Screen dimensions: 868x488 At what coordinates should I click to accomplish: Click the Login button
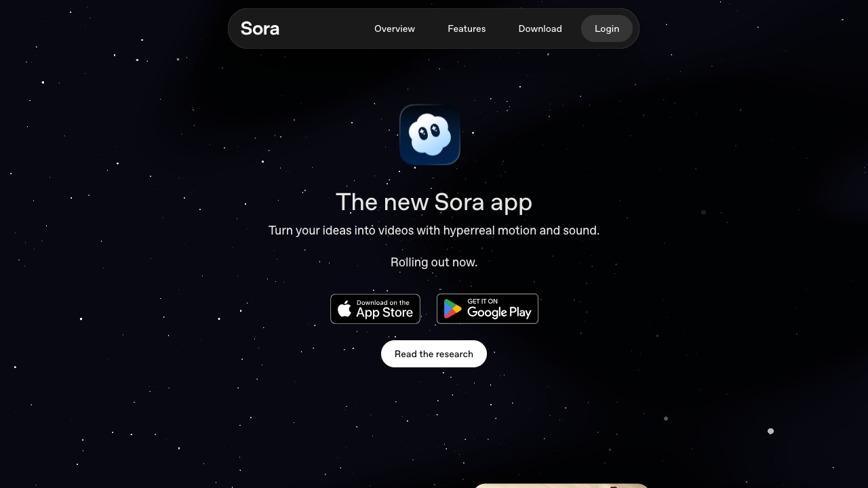pyautogui.click(x=607, y=28)
